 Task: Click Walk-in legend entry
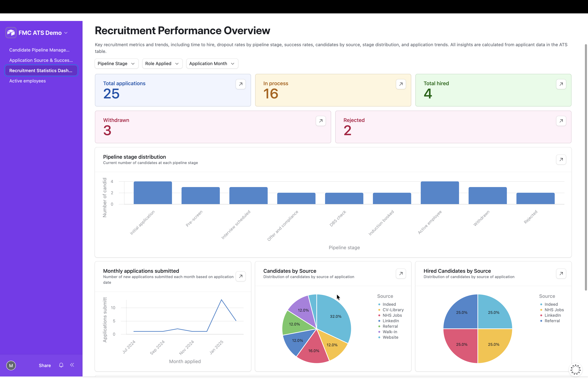pyautogui.click(x=388, y=332)
